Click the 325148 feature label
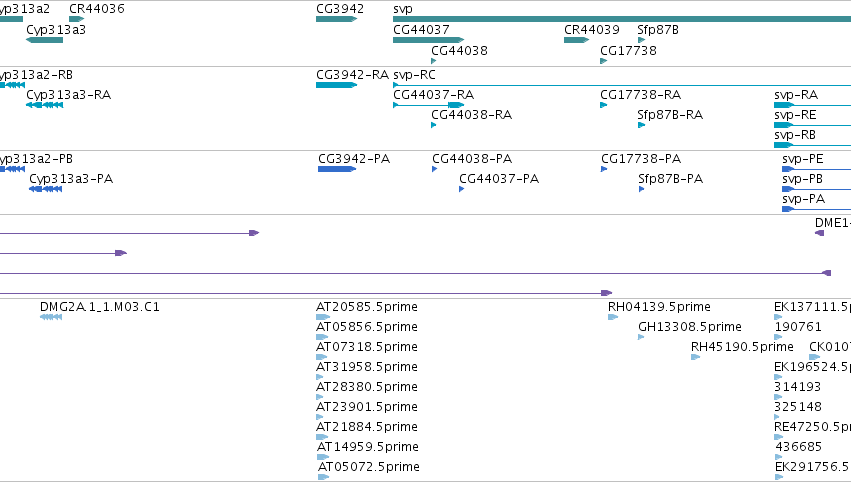 [x=798, y=407]
